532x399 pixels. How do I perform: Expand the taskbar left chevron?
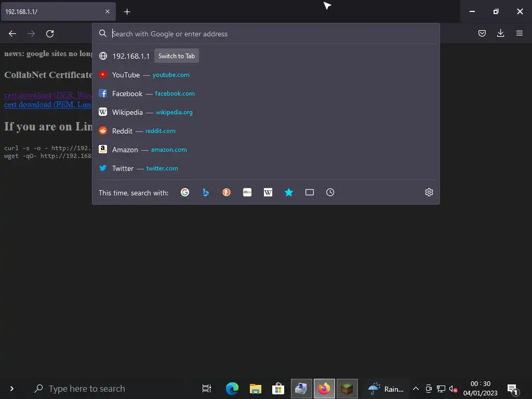12,389
